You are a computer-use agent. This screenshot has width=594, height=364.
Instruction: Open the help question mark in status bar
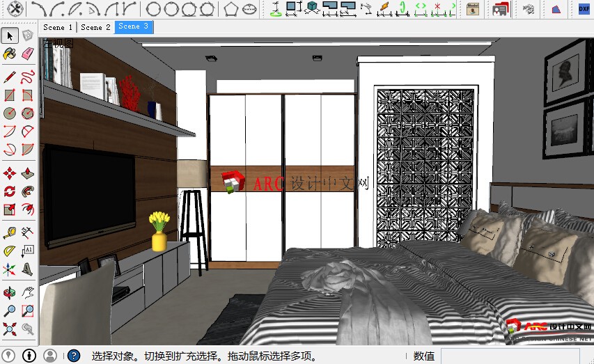[74, 356]
